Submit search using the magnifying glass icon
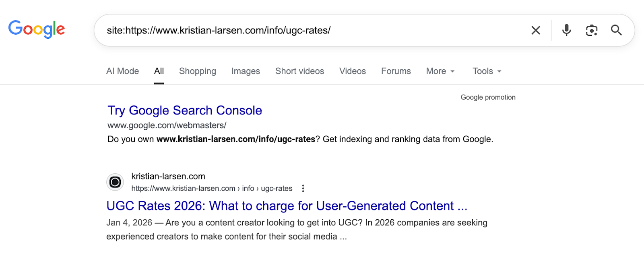The width and height of the screenshot is (644, 264). click(x=616, y=30)
